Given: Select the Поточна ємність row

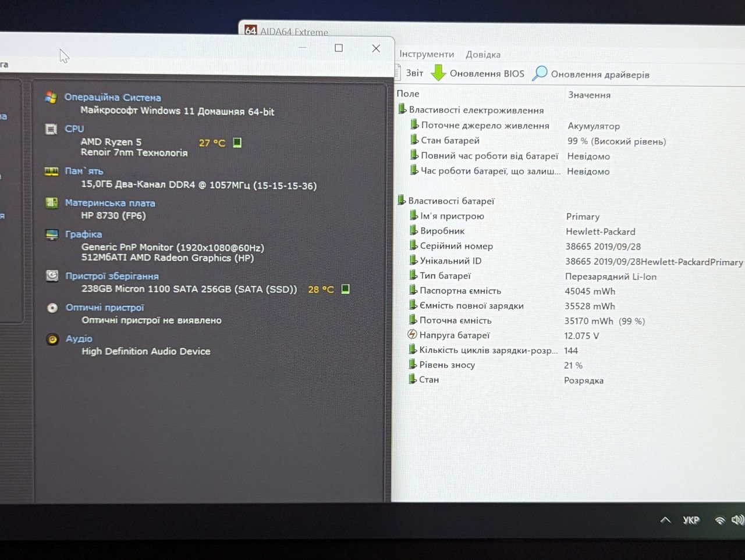Looking at the screenshot, I should click(570, 320).
